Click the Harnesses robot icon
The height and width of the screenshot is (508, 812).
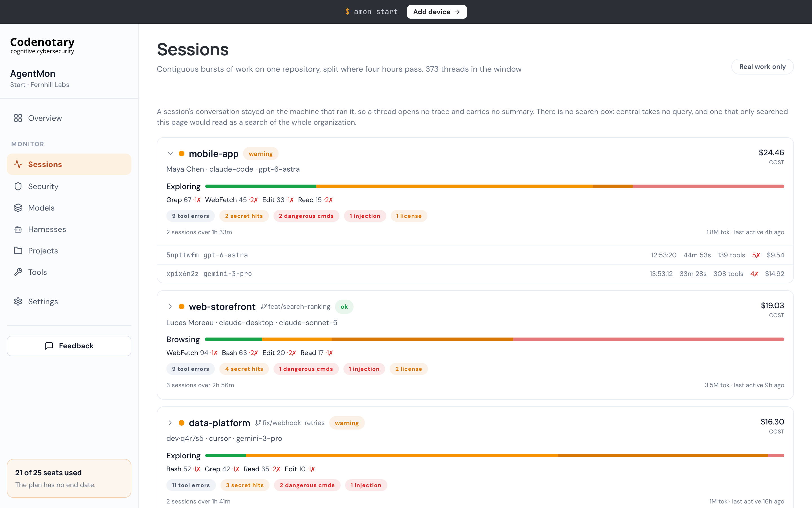[x=18, y=229]
